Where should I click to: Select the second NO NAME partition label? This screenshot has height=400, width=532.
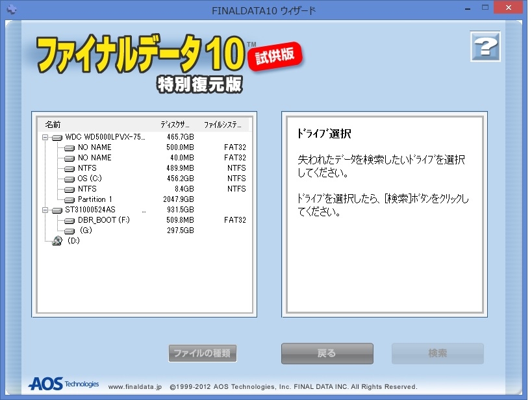(x=95, y=157)
